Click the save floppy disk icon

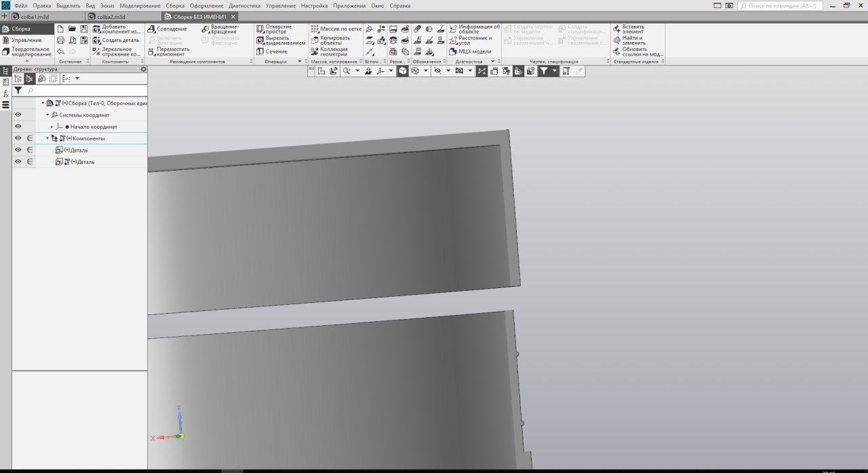click(84, 29)
